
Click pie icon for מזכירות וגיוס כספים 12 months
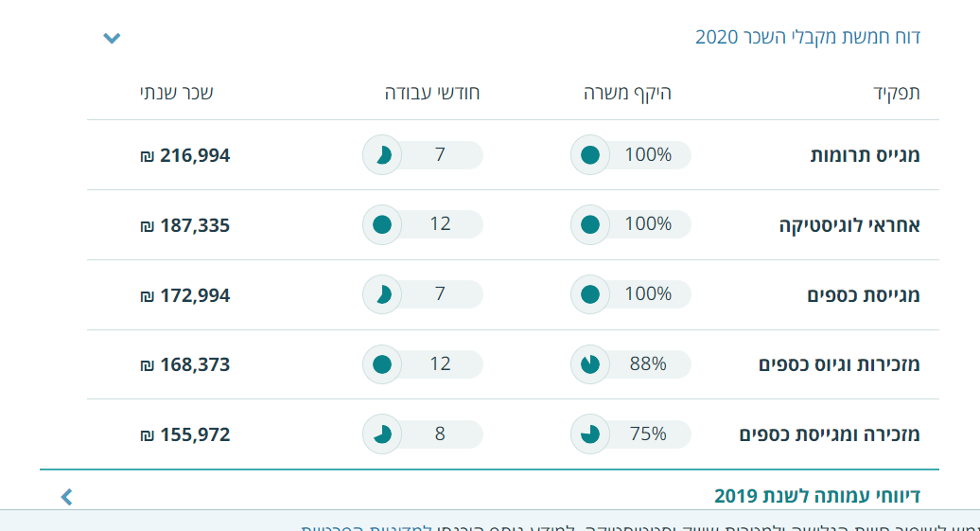click(382, 364)
